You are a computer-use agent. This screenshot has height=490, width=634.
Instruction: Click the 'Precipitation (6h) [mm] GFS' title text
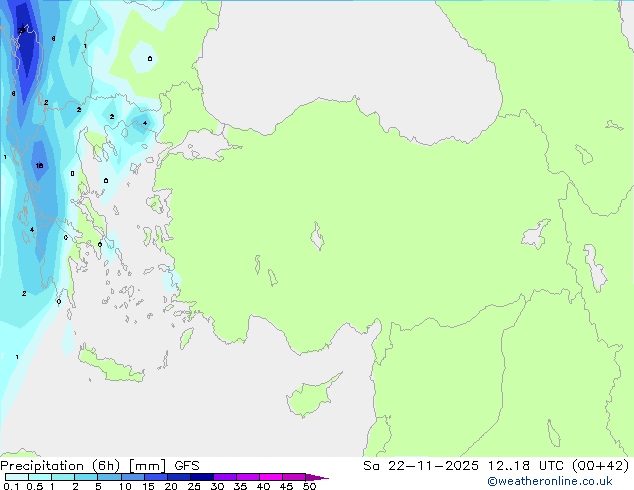(100, 466)
